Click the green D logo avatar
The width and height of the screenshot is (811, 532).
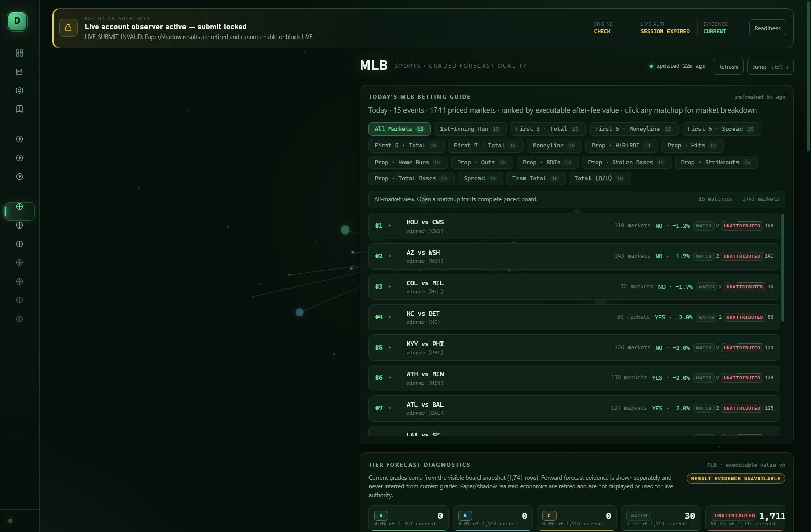(x=17, y=21)
